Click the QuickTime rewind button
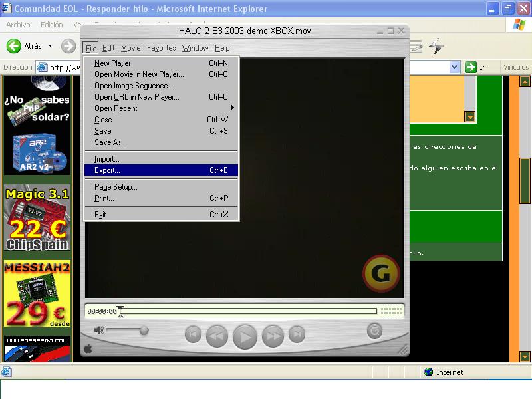The height and width of the screenshot is (399, 532). click(x=217, y=336)
